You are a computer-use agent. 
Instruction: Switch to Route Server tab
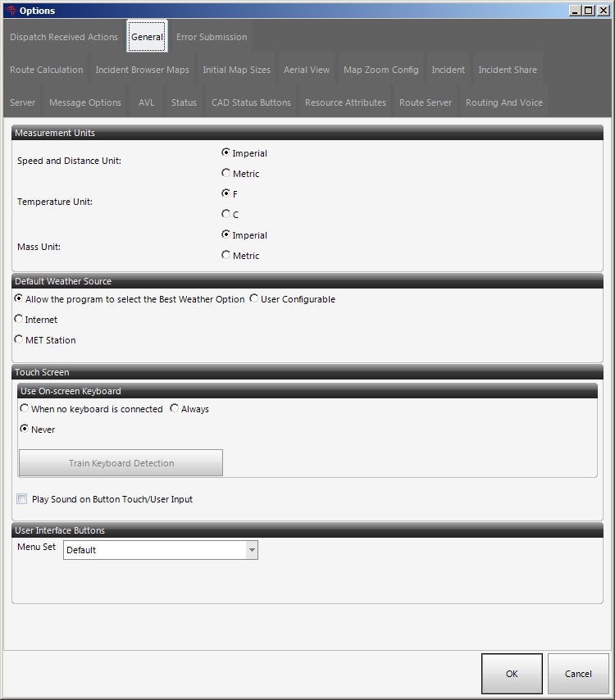point(426,102)
